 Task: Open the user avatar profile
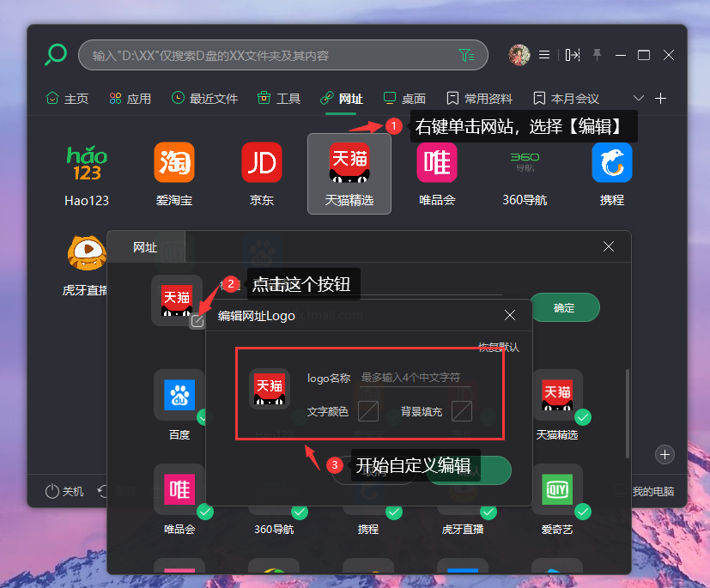519,55
